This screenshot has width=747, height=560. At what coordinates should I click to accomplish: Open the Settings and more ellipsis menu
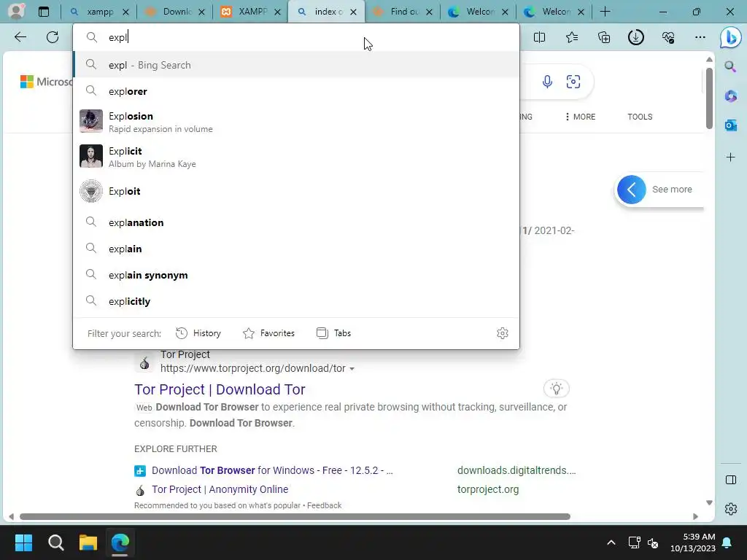point(700,37)
